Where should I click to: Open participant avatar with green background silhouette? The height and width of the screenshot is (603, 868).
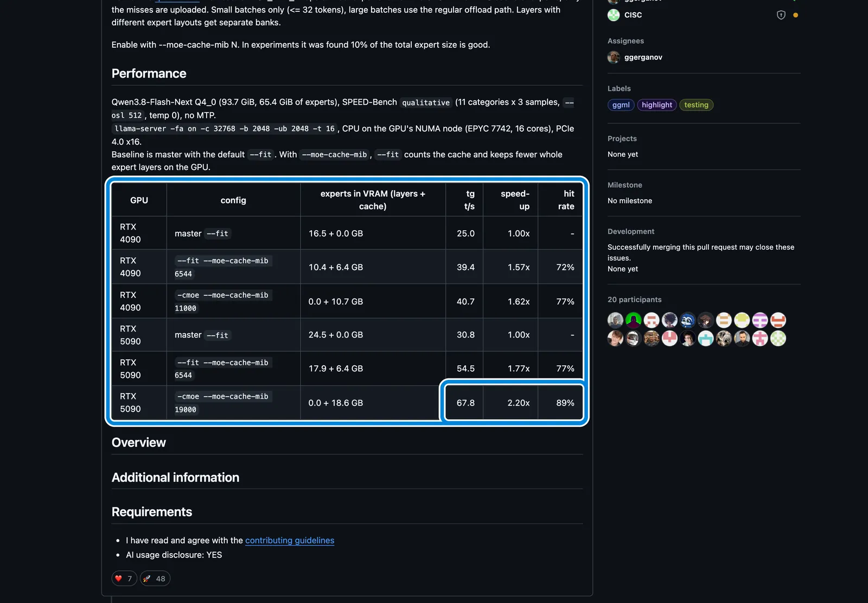pos(633,320)
